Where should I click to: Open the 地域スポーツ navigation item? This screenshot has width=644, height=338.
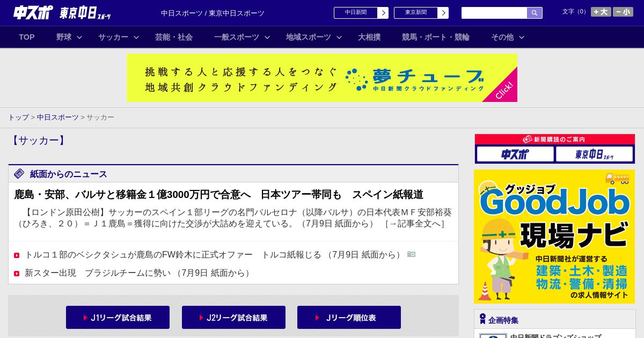[x=309, y=37]
